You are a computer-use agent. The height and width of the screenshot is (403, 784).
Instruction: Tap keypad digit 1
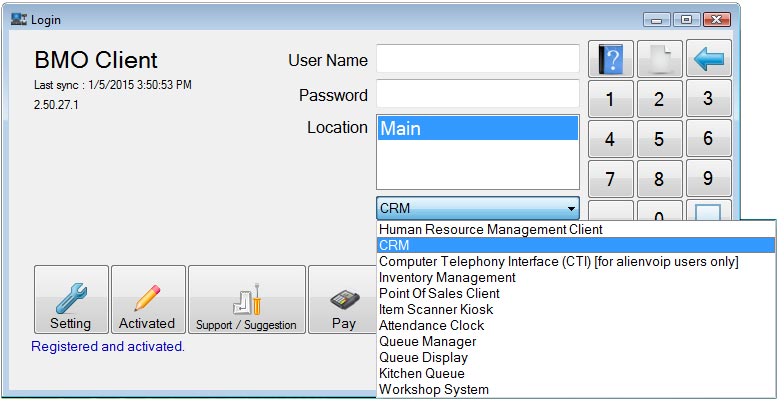pyautogui.click(x=610, y=98)
